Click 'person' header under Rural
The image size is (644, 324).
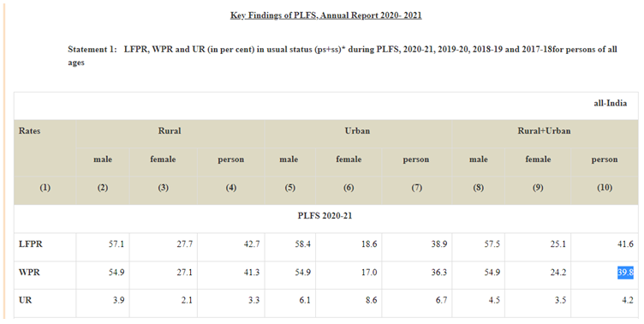tap(231, 159)
